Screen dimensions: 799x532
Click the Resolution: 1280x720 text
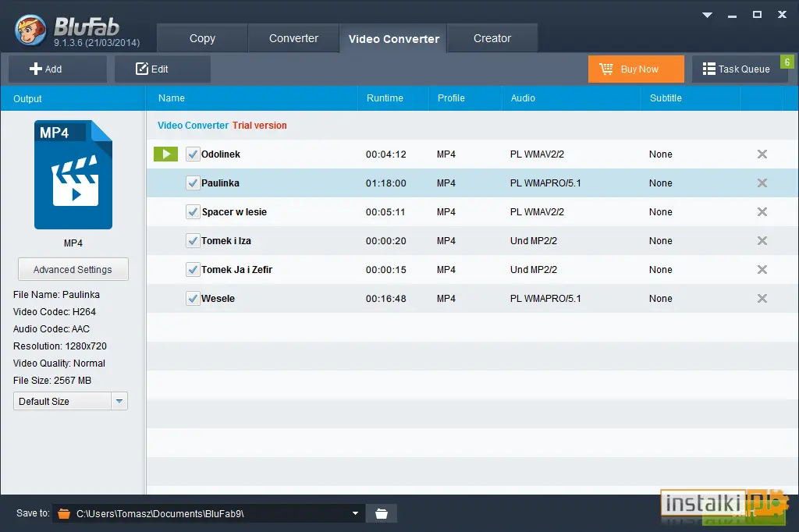60,346
